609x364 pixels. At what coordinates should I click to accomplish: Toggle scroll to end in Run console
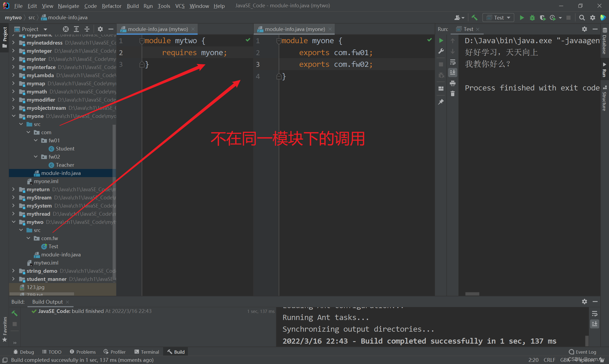point(453,73)
